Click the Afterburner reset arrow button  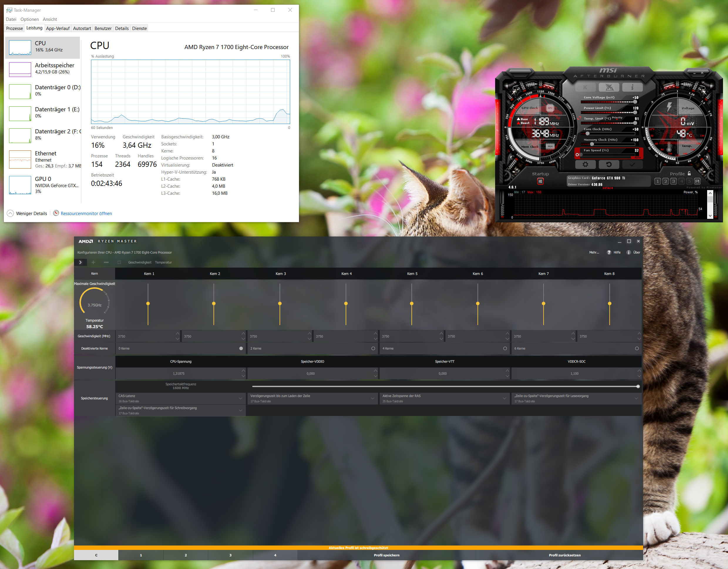click(609, 165)
